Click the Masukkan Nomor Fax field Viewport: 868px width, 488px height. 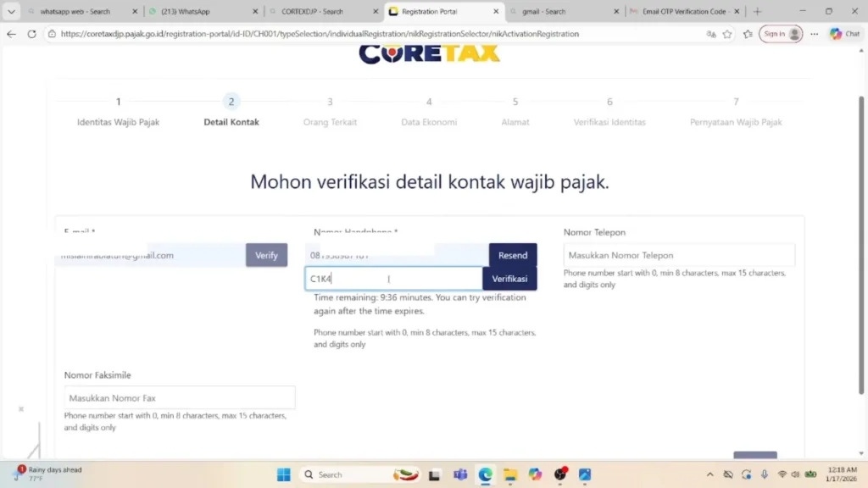tap(180, 398)
